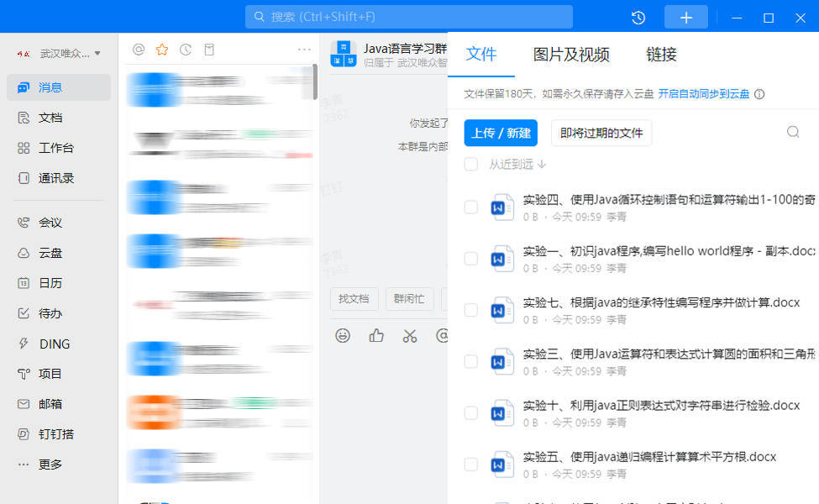Check the checkbox for 实验四 Java循环 file

point(470,207)
